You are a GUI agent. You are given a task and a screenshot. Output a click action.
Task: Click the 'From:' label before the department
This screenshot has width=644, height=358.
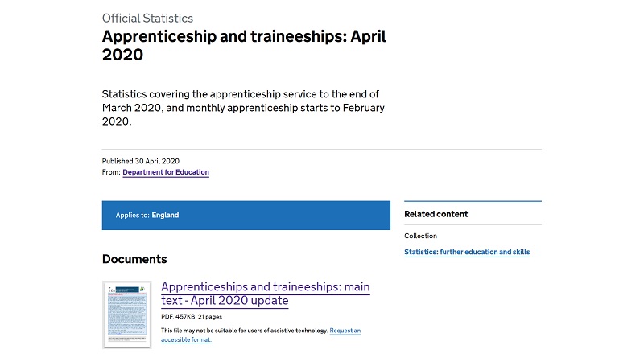[111, 172]
